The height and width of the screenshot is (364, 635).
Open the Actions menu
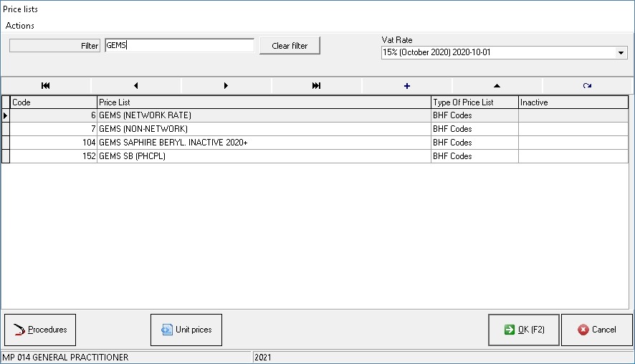click(20, 26)
